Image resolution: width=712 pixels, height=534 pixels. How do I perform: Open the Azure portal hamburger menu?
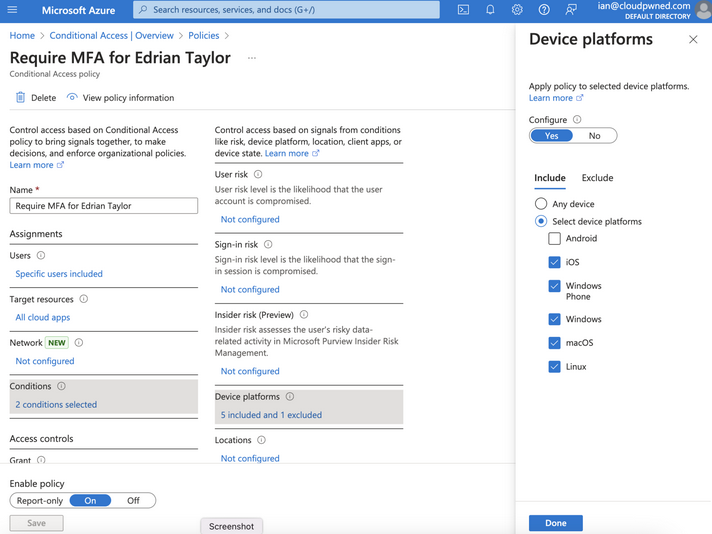tap(12, 10)
